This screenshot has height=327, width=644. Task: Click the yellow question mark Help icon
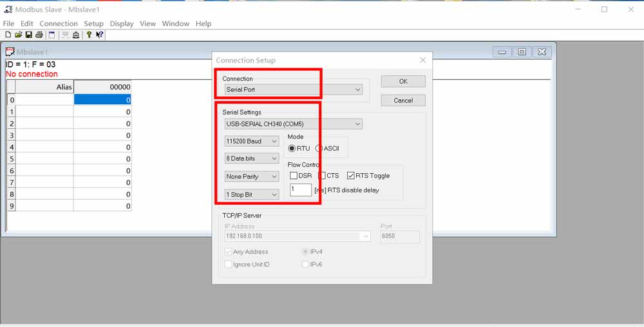(x=89, y=35)
